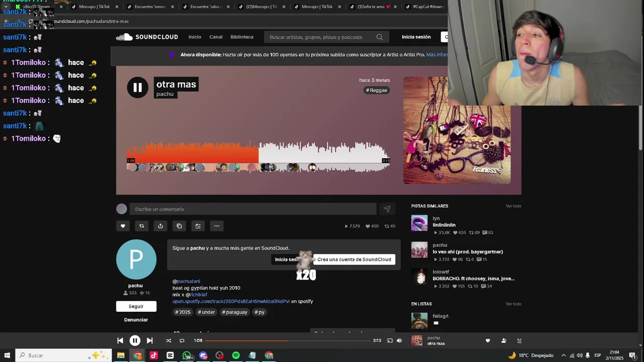Open similar track linlinlinlin

[x=444, y=225]
